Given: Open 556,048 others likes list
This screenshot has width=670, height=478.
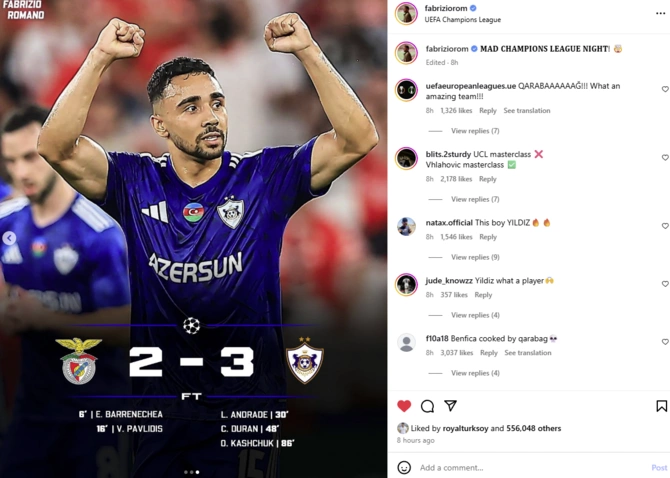Looking at the screenshot, I should pyautogui.click(x=533, y=428).
